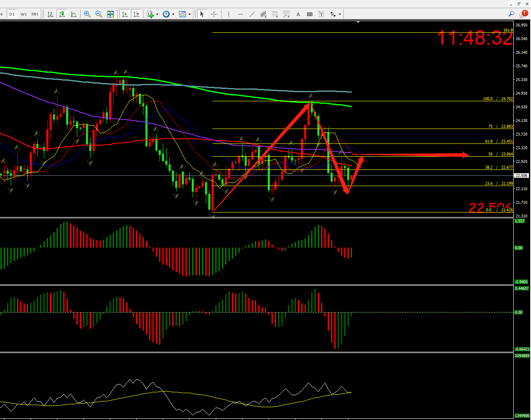The height and width of the screenshot is (420, 531).
Task: Open the add indicators dropdown
Action: pos(152,14)
